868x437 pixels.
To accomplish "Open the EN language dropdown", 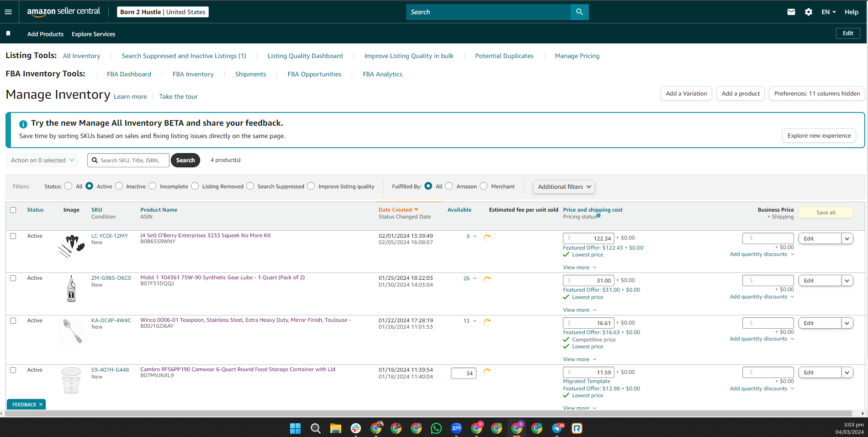I will pos(828,12).
